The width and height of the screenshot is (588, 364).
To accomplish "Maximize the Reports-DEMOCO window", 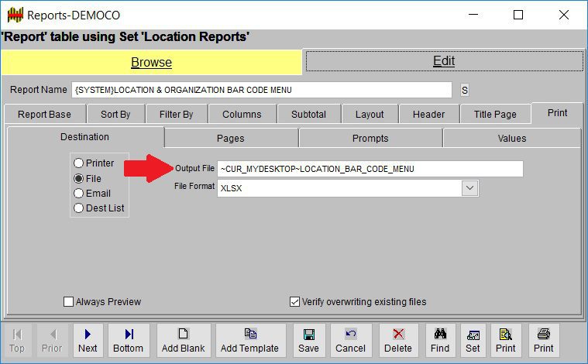I will [518, 15].
